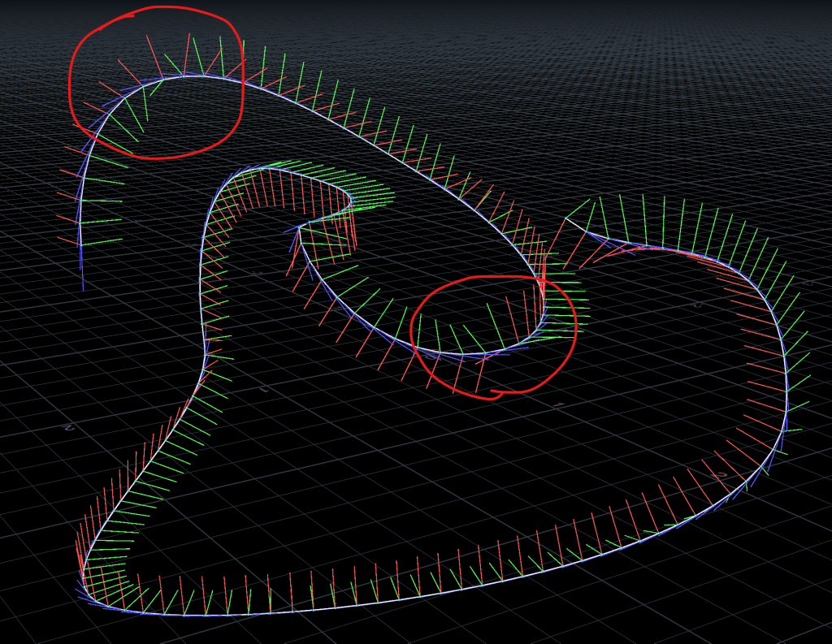Click inside the lower-center red annotation circle
The image size is (832, 644).
494,333
